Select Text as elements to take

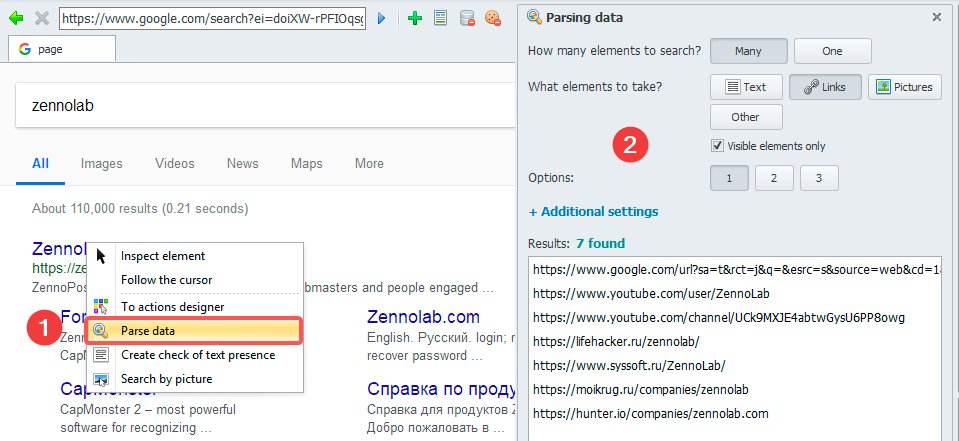(746, 87)
